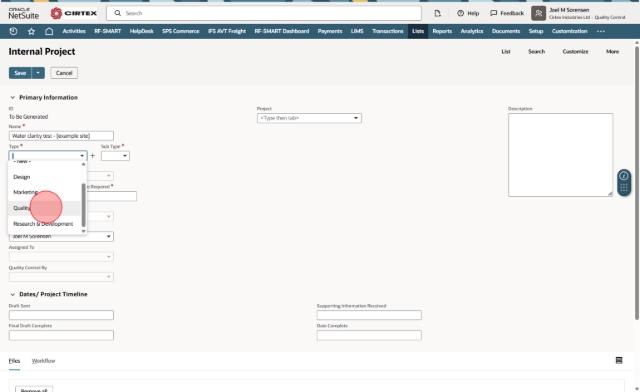Open the IFS AVT Freight menu
Image resolution: width=640 pixels, height=392 pixels.
pyautogui.click(x=227, y=31)
